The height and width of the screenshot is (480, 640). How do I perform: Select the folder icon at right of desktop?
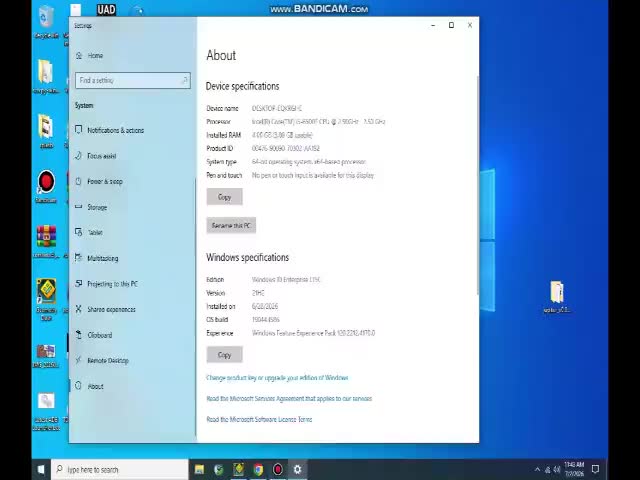pyautogui.click(x=557, y=297)
